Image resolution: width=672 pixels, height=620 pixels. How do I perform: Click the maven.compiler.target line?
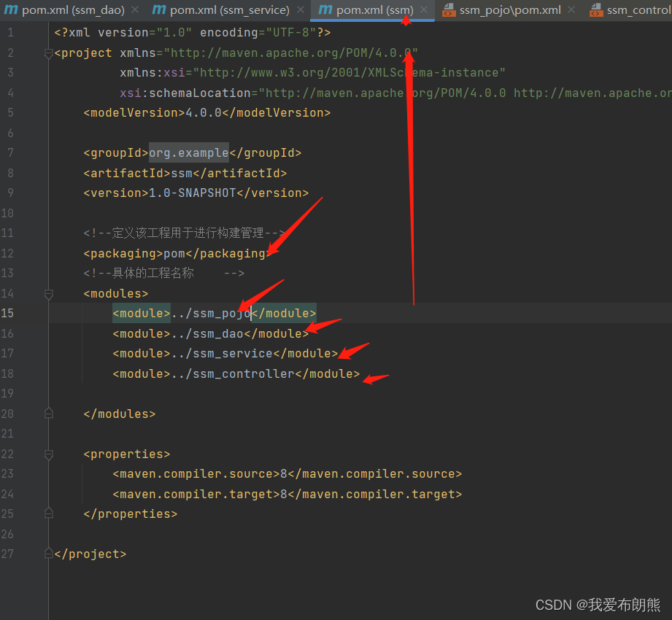(287, 494)
